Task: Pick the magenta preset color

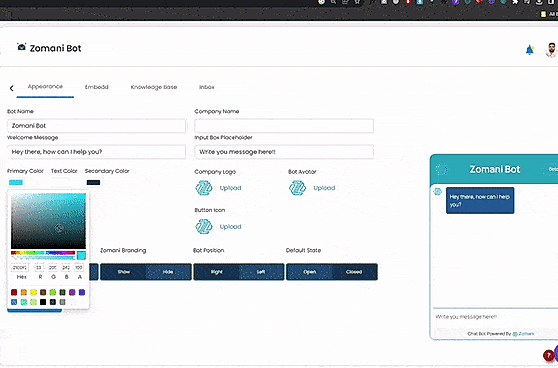Action: (x=72, y=292)
